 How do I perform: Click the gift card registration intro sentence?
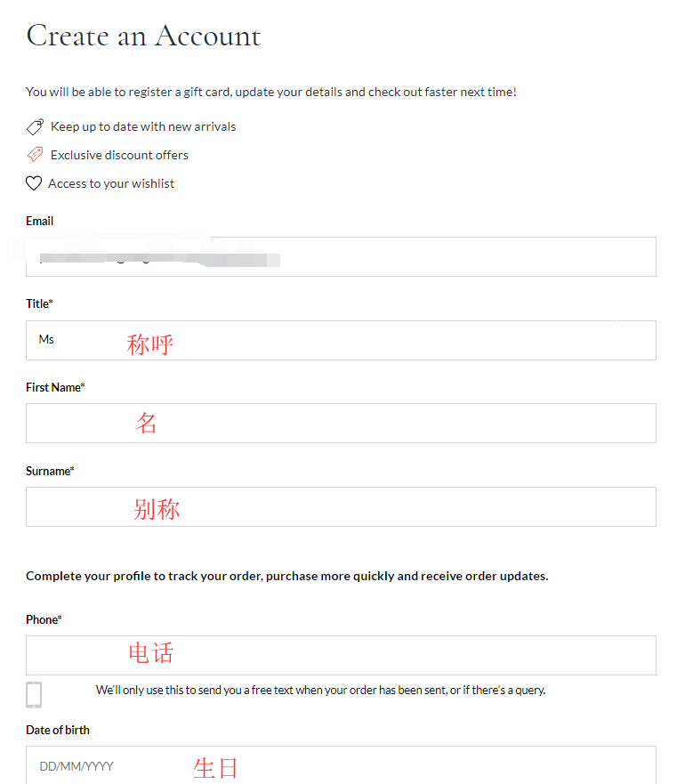270,92
